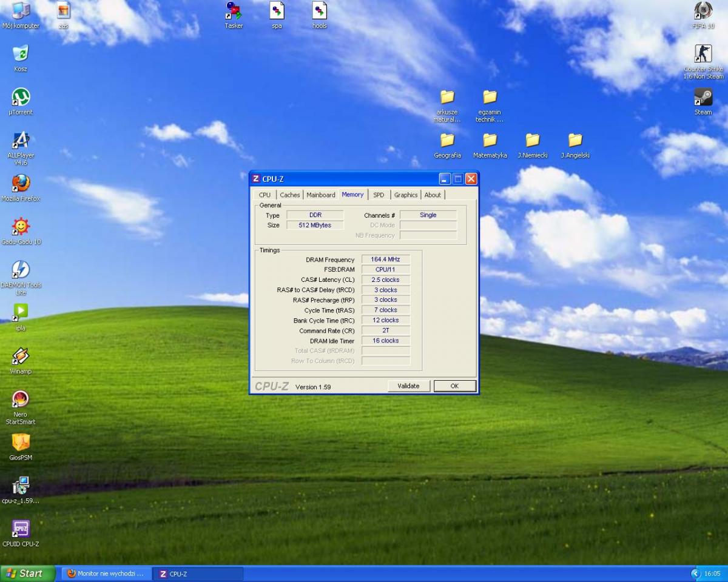This screenshot has width=728, height=582.
Task: Select the cpu-z_1.59 installer icon
Action: pos(21,490)
